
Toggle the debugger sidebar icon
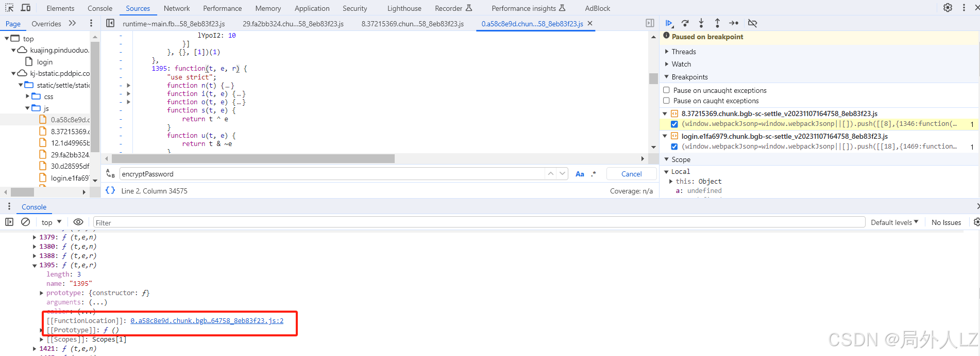point(650,23)
